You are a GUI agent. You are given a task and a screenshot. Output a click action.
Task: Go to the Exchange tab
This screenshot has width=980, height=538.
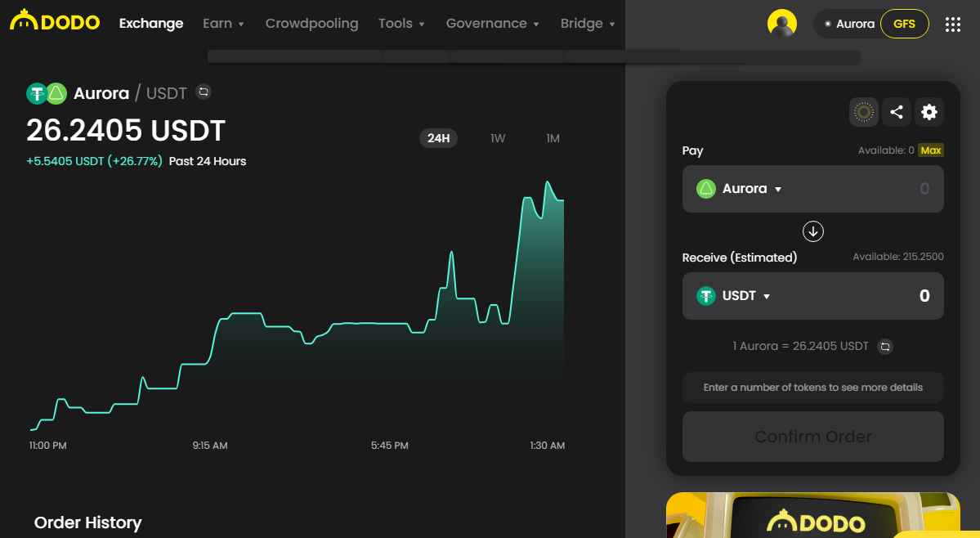pyautogui.click(x=151, y=24)
